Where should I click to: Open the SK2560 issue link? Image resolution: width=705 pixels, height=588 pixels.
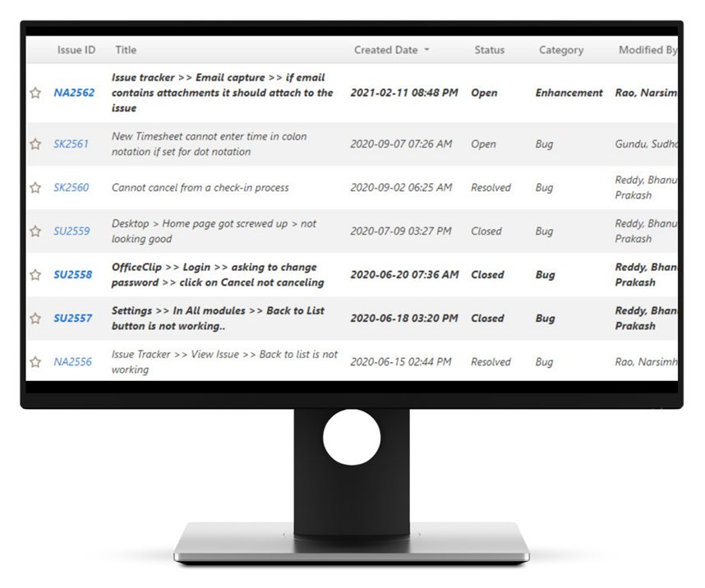71,187
